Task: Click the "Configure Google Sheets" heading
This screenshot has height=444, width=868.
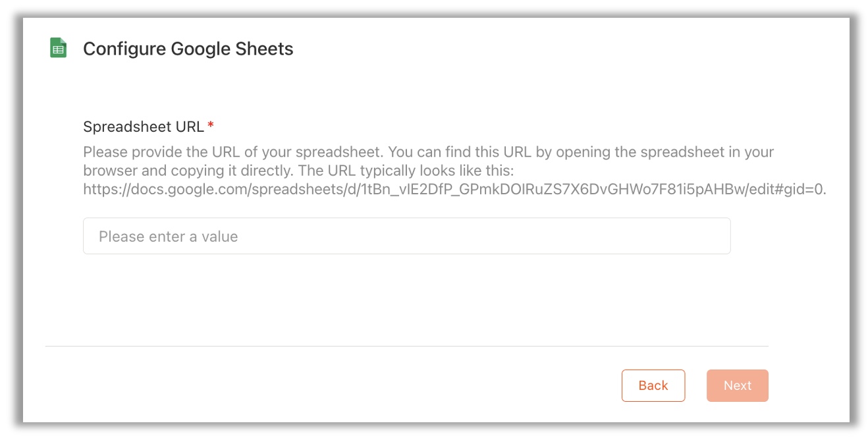Action: [x=188, y=49]
